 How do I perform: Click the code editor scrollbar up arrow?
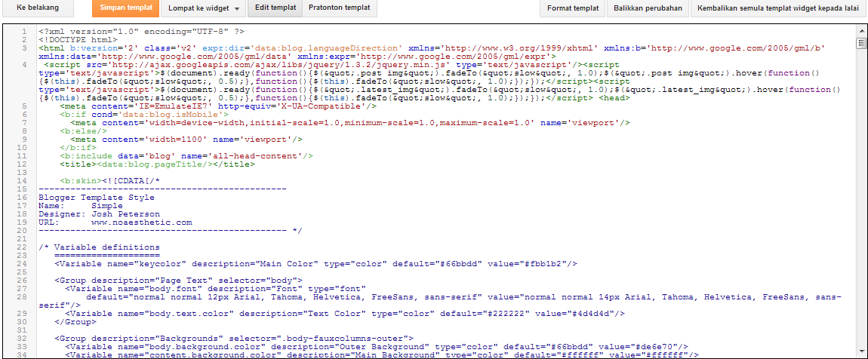860,30
